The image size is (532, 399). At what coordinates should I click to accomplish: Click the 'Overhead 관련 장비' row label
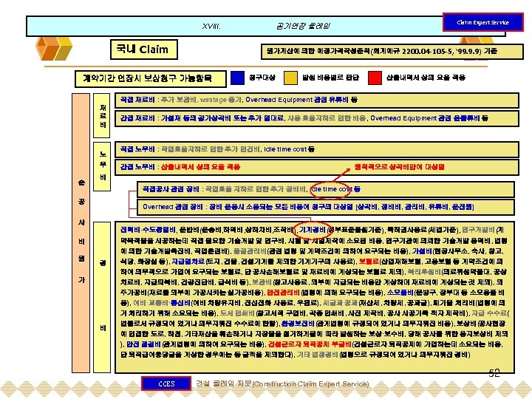click(173, 207)
